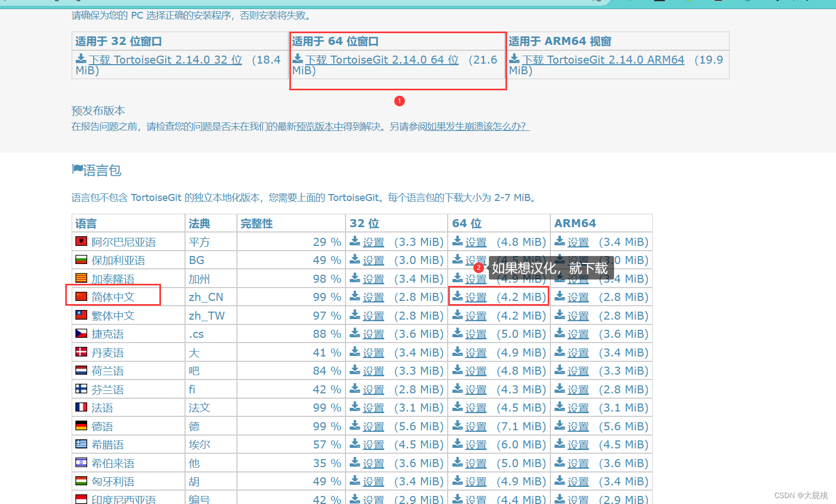This screenshot has height=504, width=836.
Task: Click the flag icon beside 语言包 heading
Action: [x=77, y=169]
